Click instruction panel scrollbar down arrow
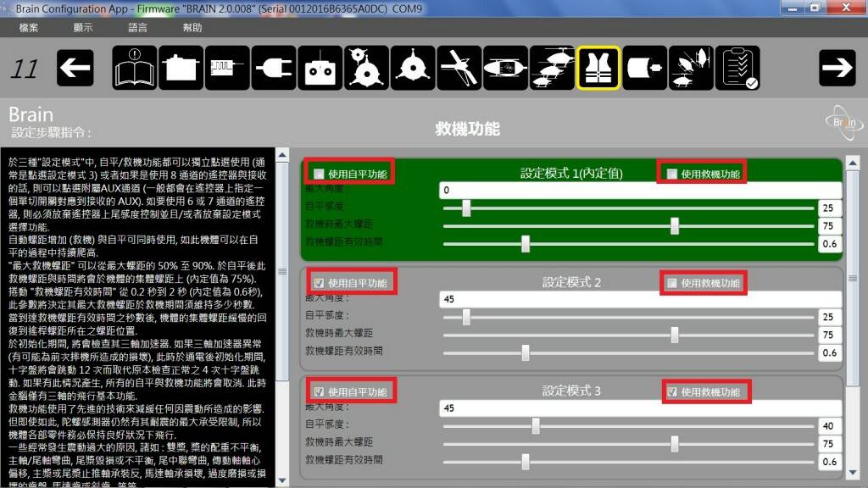 (x=282, y=481)
